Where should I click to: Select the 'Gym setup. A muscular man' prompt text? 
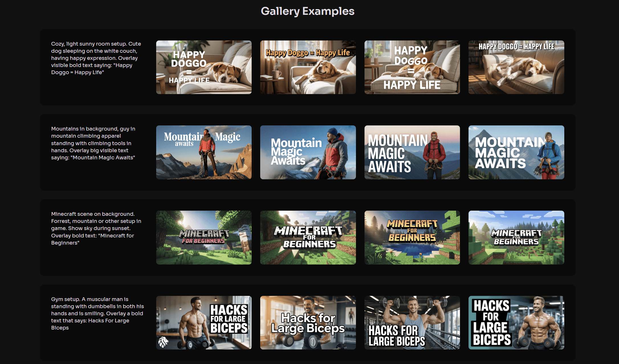pos(97,314)
